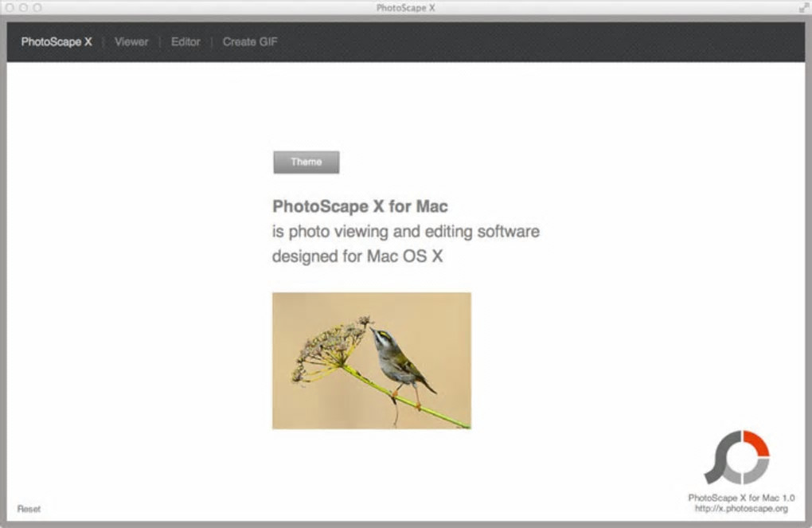Viewport: 812px width, 528px height.
Task: Open the Create GIF tab
Action: [x=250, y=42]
